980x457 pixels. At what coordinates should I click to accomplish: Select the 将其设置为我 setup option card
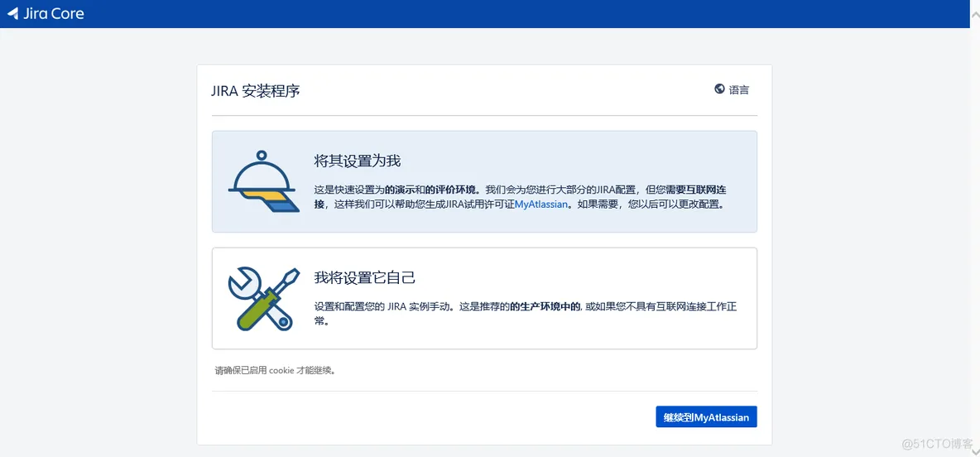coord(484,181)
